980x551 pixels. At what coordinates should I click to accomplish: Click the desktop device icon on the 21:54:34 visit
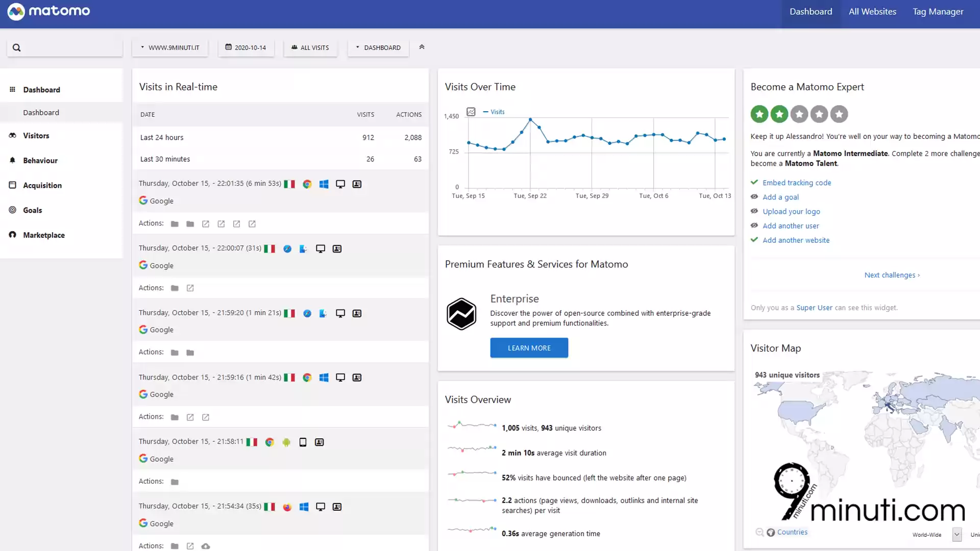pos(321,507)
